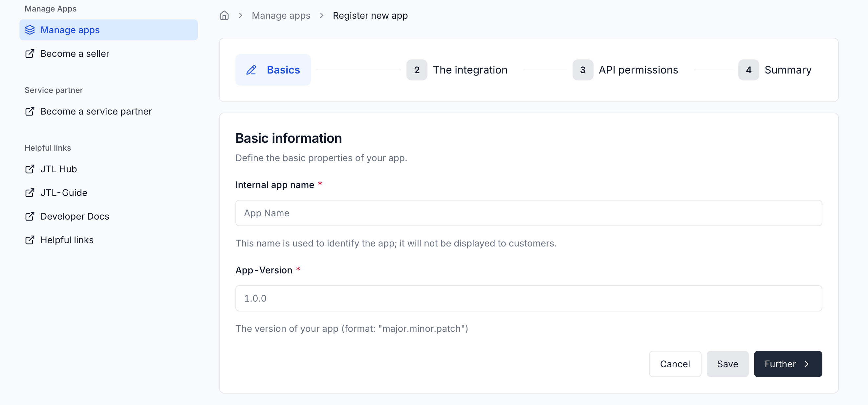
Task: Click the Save button
Action: point(727,364)
